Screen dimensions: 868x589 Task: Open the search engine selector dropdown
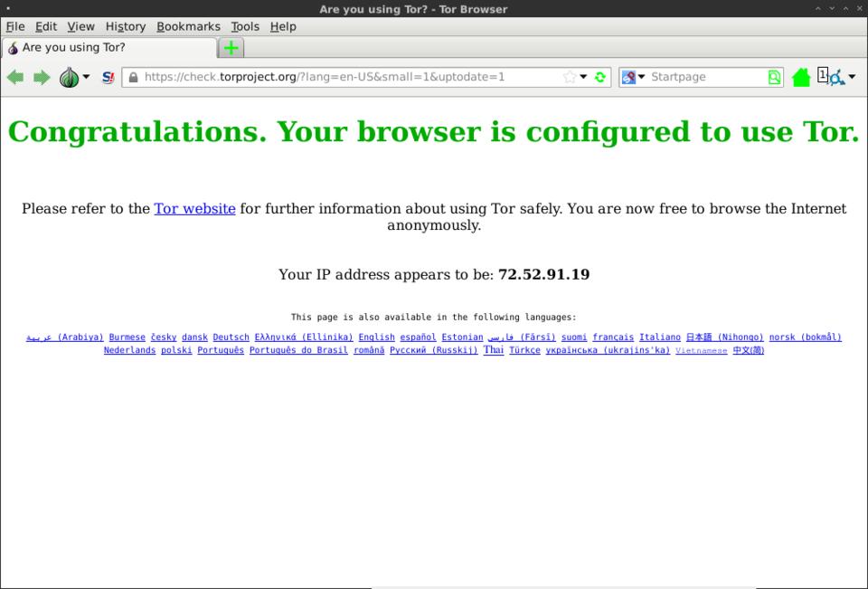tap(634, 78)
